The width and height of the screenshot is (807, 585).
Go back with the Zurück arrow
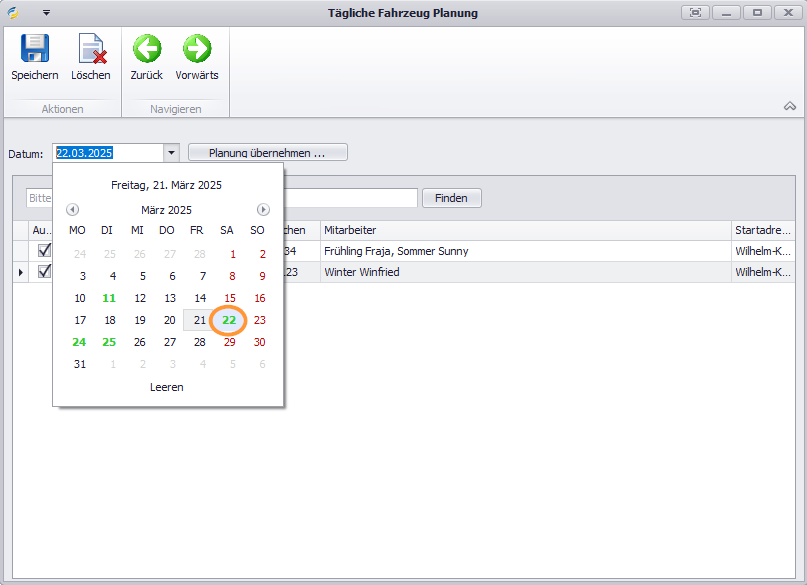[147, 50]
